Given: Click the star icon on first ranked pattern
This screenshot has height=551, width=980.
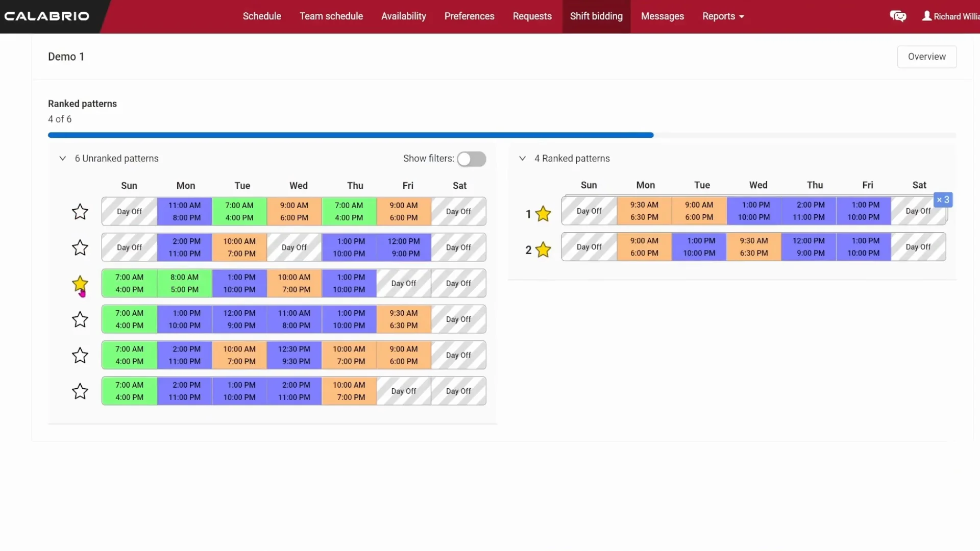Looking at the screenshot, I should (x=543, y=213).
